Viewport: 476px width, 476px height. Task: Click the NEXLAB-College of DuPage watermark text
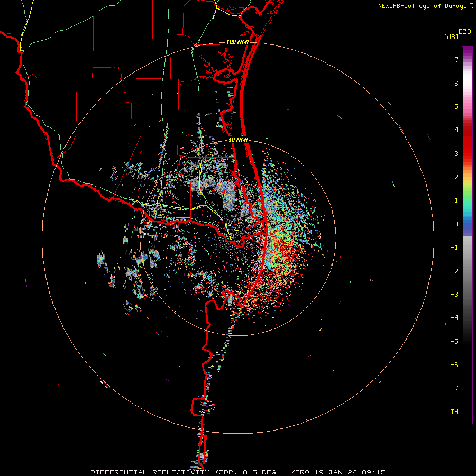[425, 6]
